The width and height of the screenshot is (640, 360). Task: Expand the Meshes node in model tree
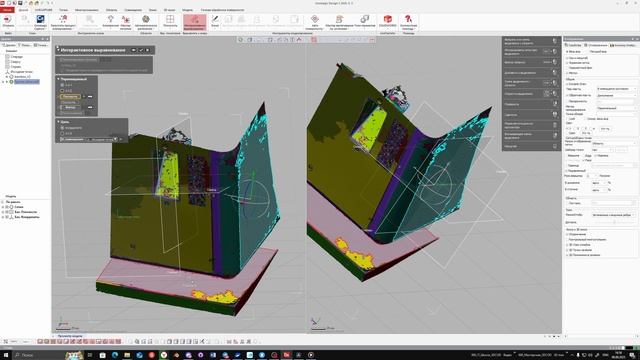[x=3, y=207]
